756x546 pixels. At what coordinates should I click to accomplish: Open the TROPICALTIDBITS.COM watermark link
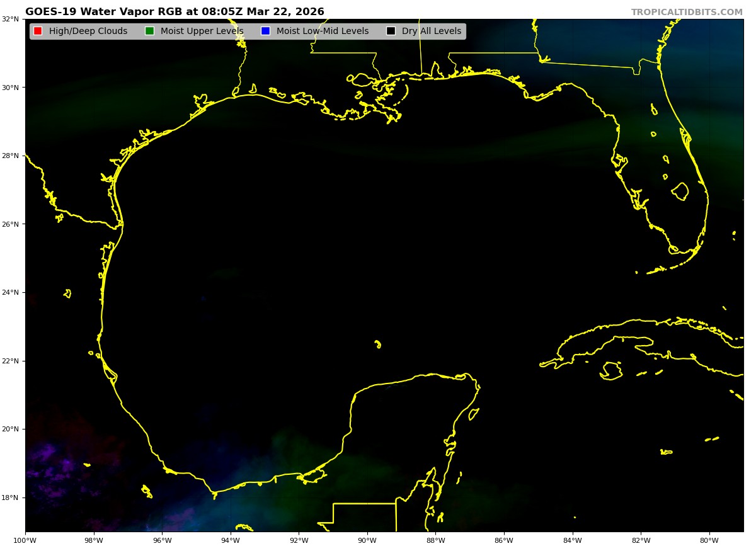tap(687, 13)
